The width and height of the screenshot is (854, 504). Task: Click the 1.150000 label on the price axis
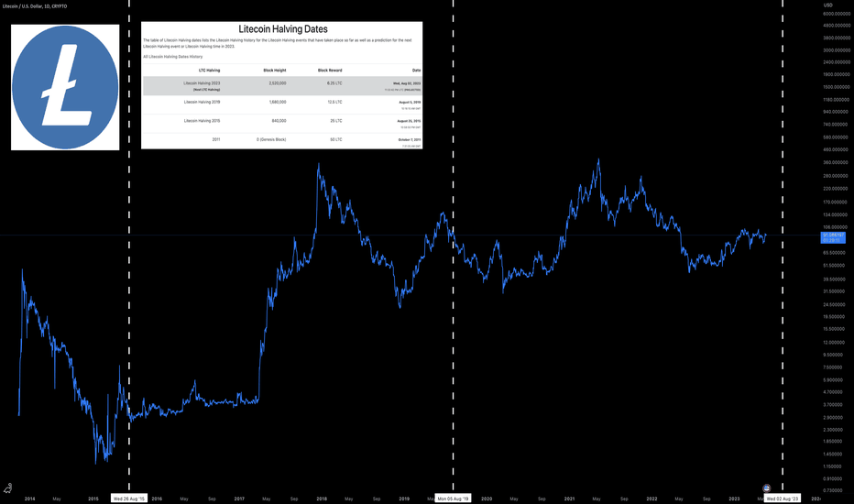[833, 466]
